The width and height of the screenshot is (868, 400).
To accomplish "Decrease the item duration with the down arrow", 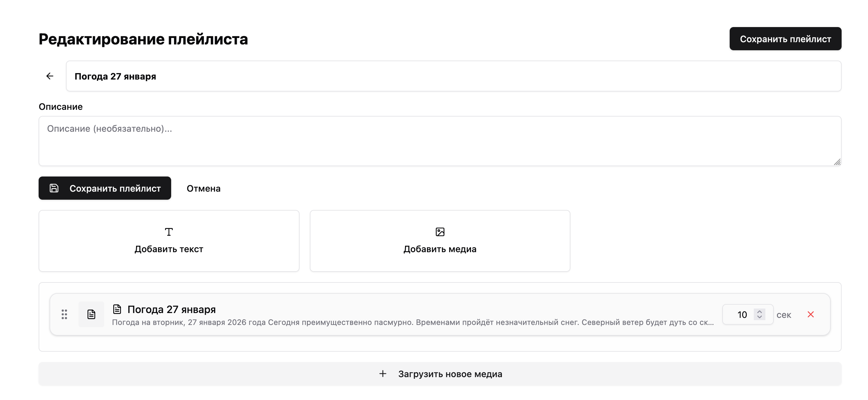I will (x=760, y=317).
